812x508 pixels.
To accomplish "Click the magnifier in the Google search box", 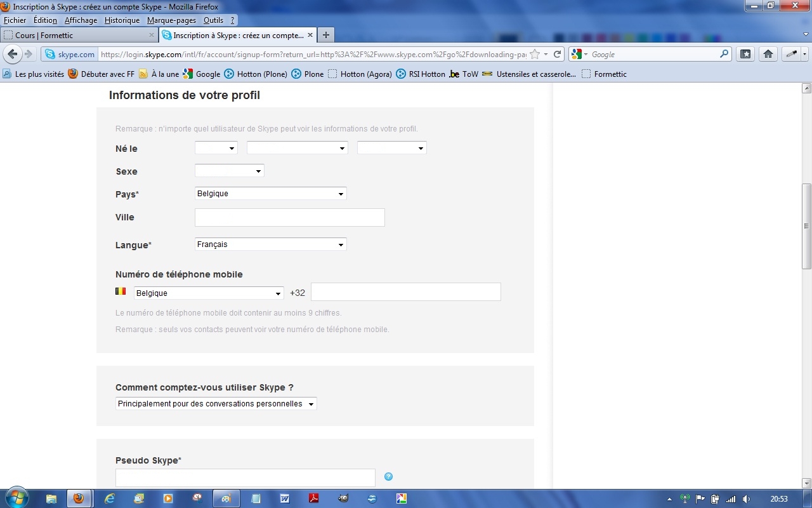I will tap(724, 55).
